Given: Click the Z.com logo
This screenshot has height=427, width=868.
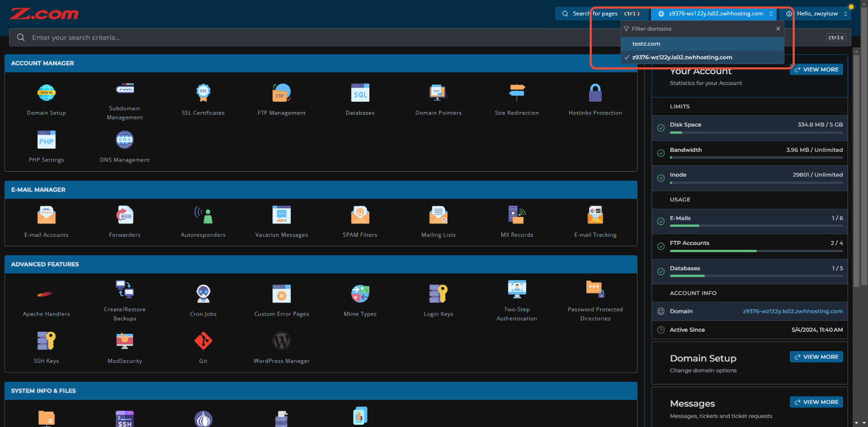Looking at the screenshot, I should pos(44,14).
